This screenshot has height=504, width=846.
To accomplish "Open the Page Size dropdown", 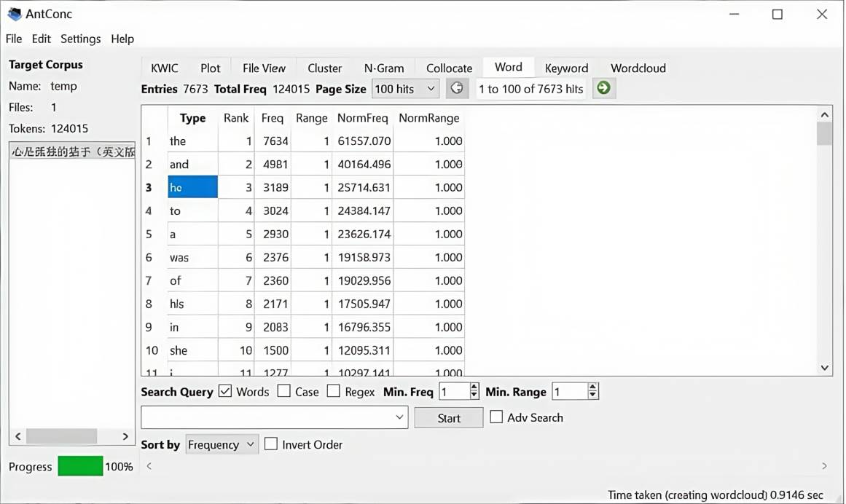I will point(405,89).
